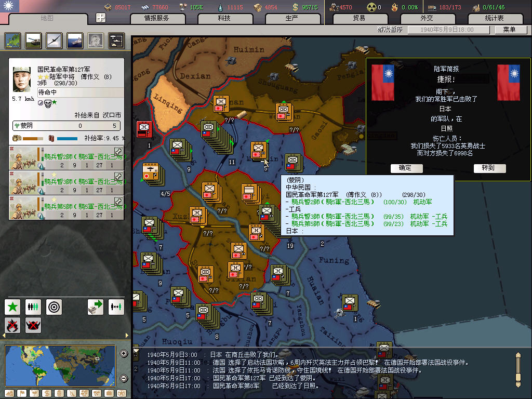Screen dimensions: 532x399
Task: Open the 生产 tab
Action: click(292, 18)
